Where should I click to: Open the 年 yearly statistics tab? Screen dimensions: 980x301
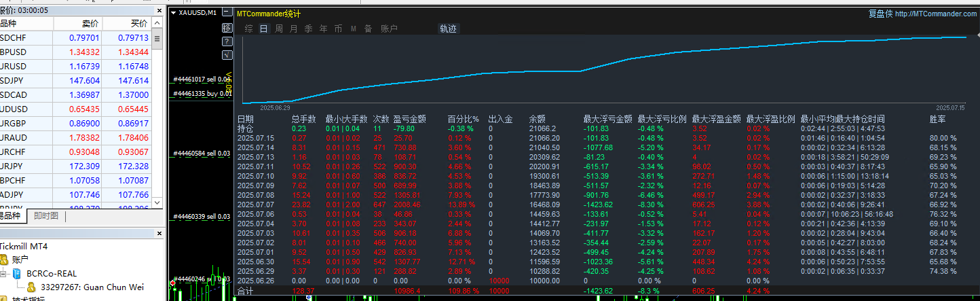324,29
